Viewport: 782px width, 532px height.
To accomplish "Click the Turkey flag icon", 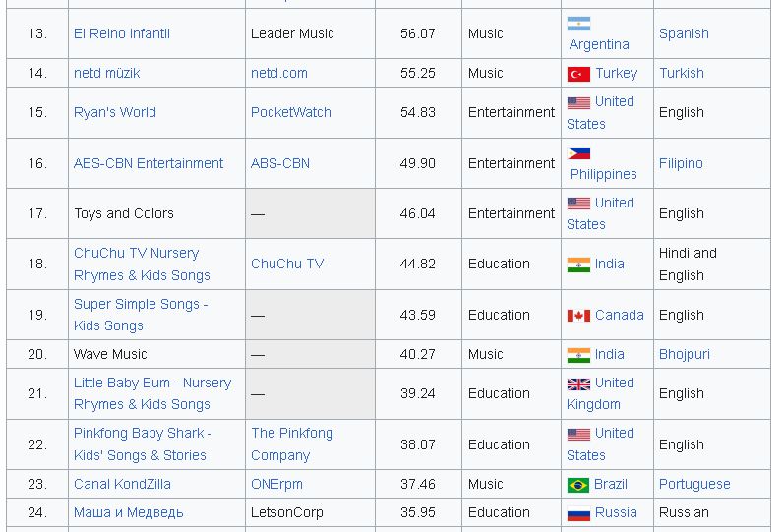I will tap(578, 74).
